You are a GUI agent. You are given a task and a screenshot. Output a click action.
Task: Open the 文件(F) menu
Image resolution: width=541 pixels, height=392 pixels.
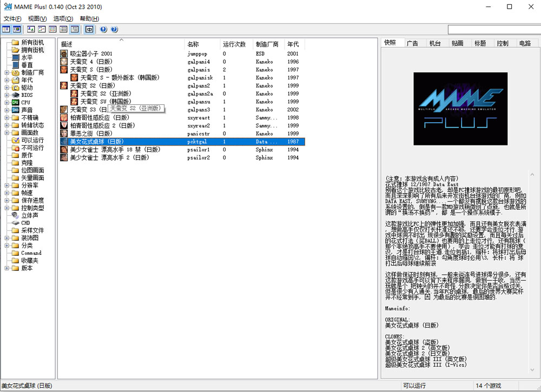[x=12, y=18]
